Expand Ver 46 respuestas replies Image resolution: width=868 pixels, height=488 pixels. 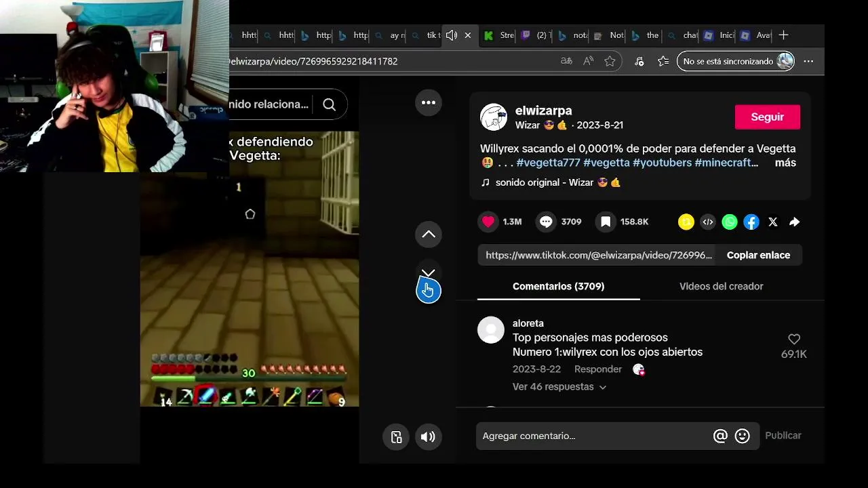(559, 387)
